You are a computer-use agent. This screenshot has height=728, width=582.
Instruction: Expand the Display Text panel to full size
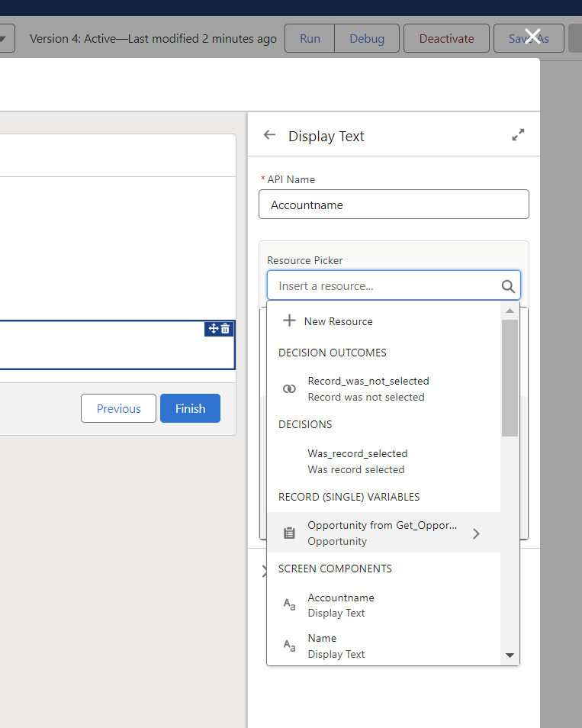(518, 135)
